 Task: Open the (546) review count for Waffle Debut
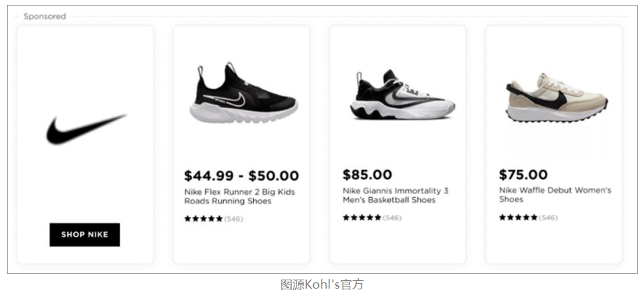click(548, 218)
